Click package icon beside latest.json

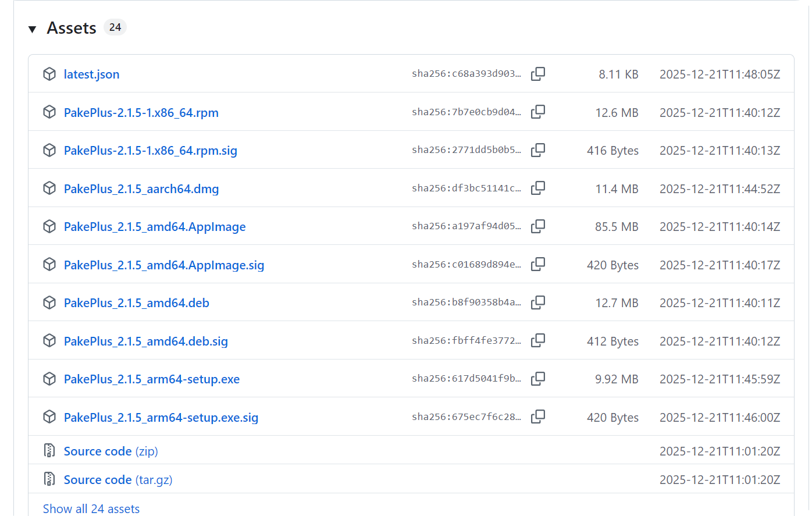coord(49,74)
